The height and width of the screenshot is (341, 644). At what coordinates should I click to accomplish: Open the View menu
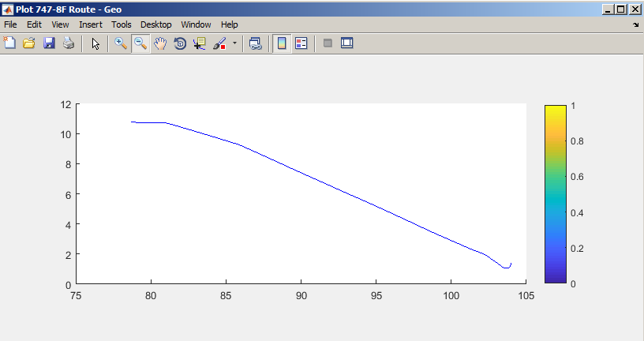[60, 24]
